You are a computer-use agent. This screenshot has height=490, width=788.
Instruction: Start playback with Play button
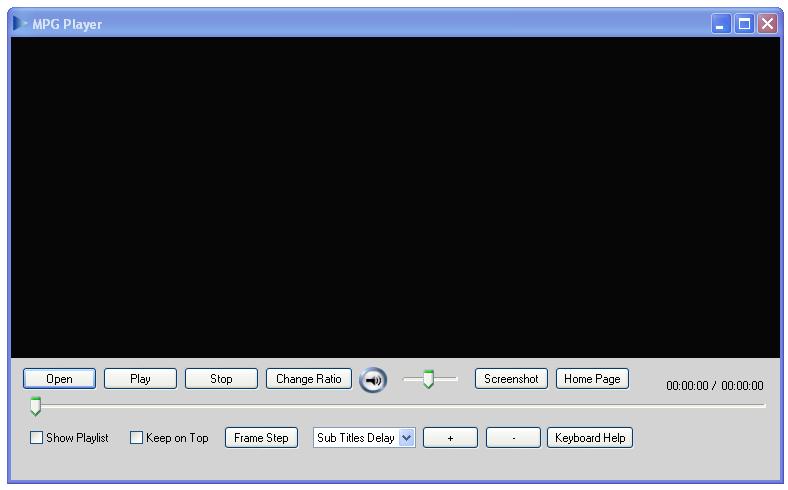pos(140,379)
